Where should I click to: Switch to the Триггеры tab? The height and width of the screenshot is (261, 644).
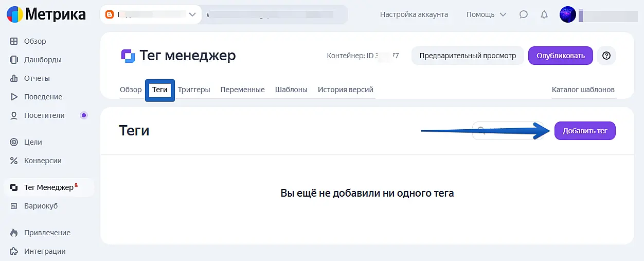pos(194,90)
